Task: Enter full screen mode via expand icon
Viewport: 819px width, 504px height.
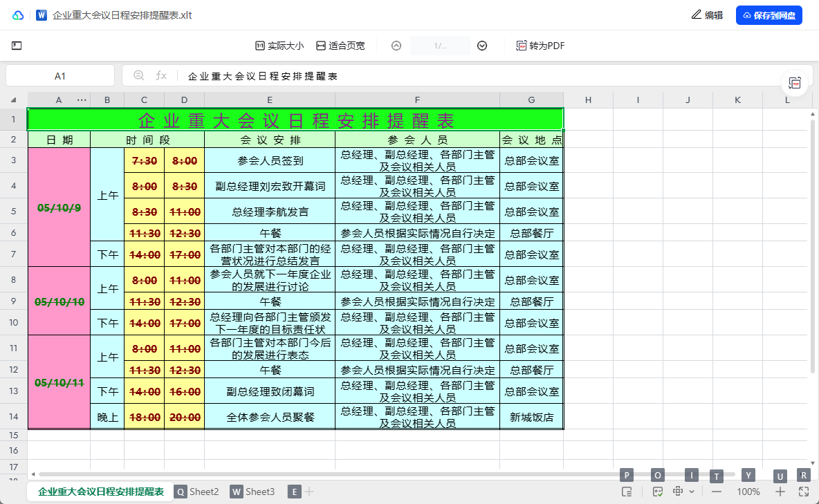Action: pyautogui.click(x=804, y=492)
